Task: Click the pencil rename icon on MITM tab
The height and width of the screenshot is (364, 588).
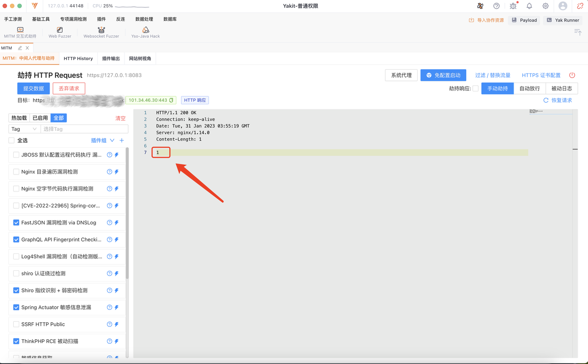Action: coord(20,48)
